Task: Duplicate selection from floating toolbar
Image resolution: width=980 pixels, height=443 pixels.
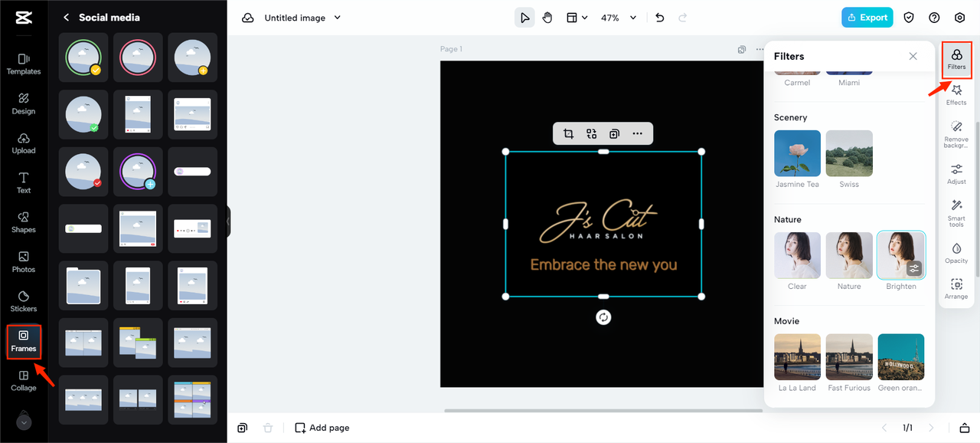Action: click(614, 133)
